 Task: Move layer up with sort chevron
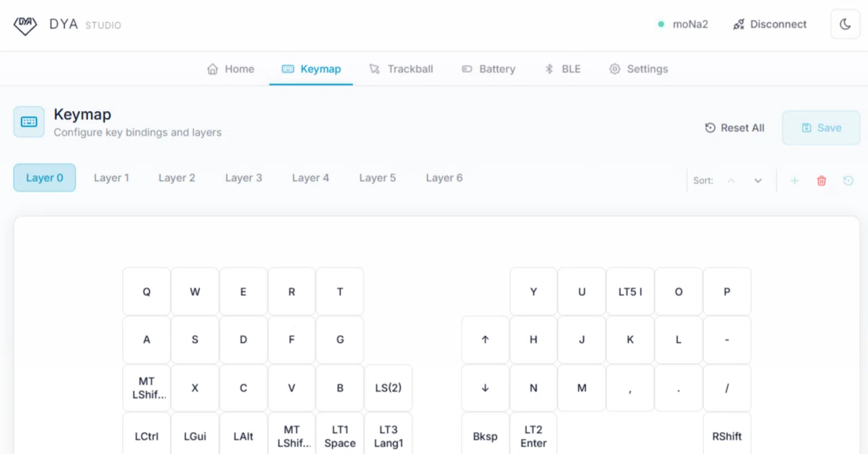click(x=731, y=181)
